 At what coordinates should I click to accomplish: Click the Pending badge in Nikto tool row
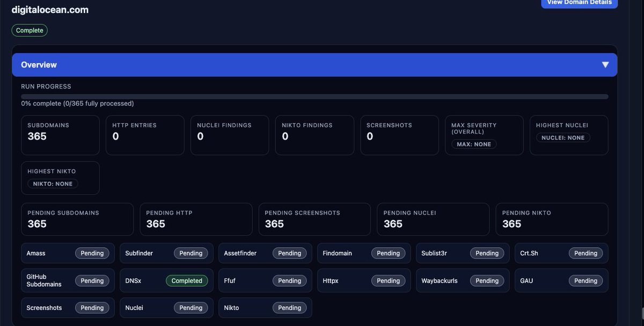coord(290,308)
